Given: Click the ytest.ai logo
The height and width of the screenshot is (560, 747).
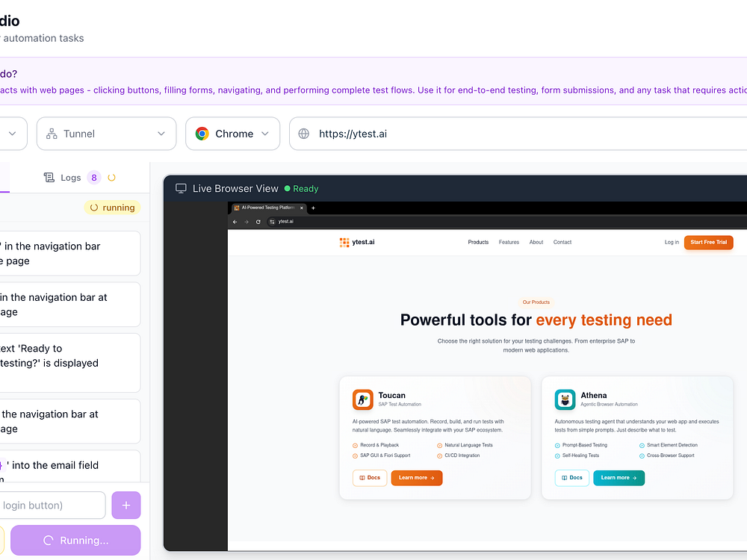Looking at the screenshot, I should [x=357, y=243].
